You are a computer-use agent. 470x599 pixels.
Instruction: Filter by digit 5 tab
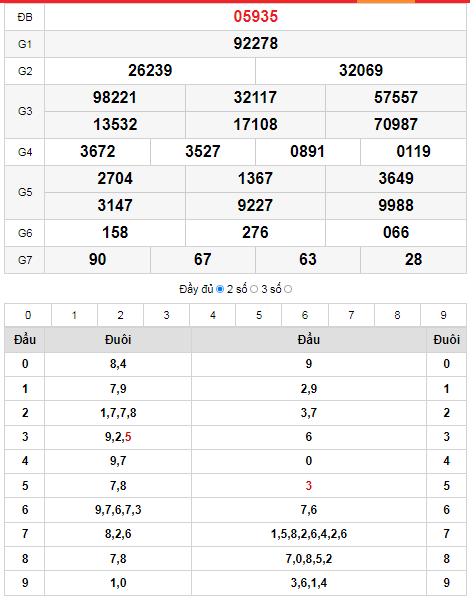point(259,315)
